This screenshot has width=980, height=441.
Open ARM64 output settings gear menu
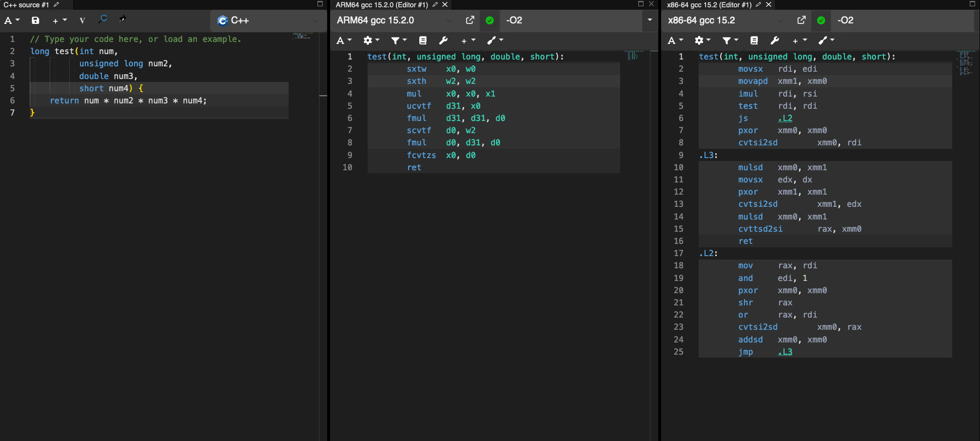(371, 40)
